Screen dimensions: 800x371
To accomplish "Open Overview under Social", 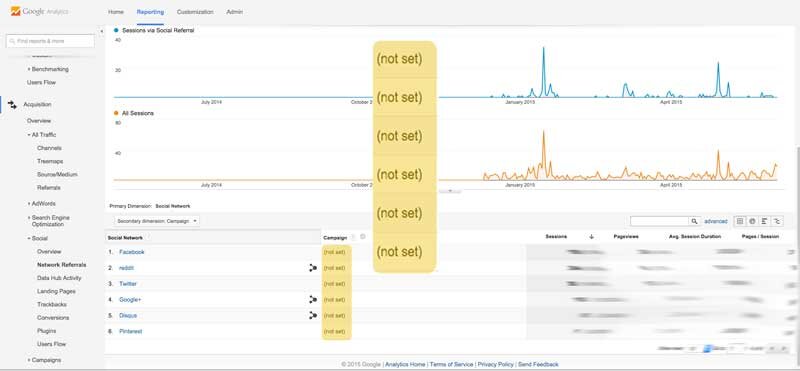I will (48, 252).
